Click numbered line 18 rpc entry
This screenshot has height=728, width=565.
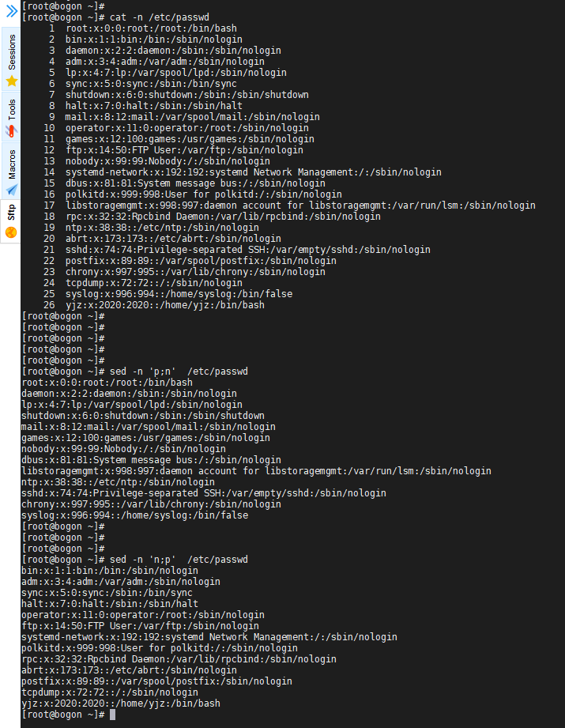tap(212, 217)
